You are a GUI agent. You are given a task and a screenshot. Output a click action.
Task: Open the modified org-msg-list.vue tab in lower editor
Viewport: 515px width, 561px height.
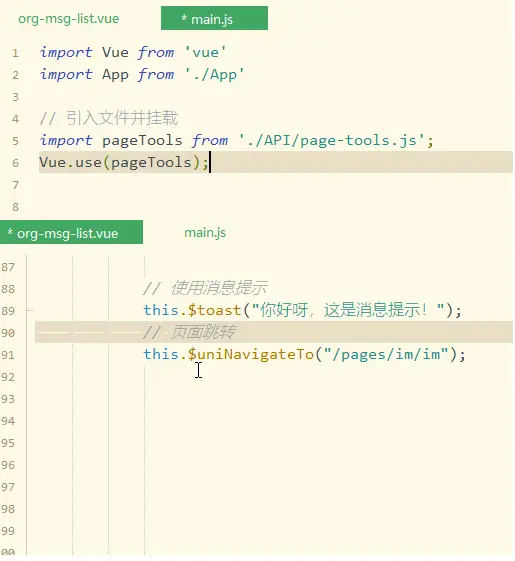pos(71,232)
